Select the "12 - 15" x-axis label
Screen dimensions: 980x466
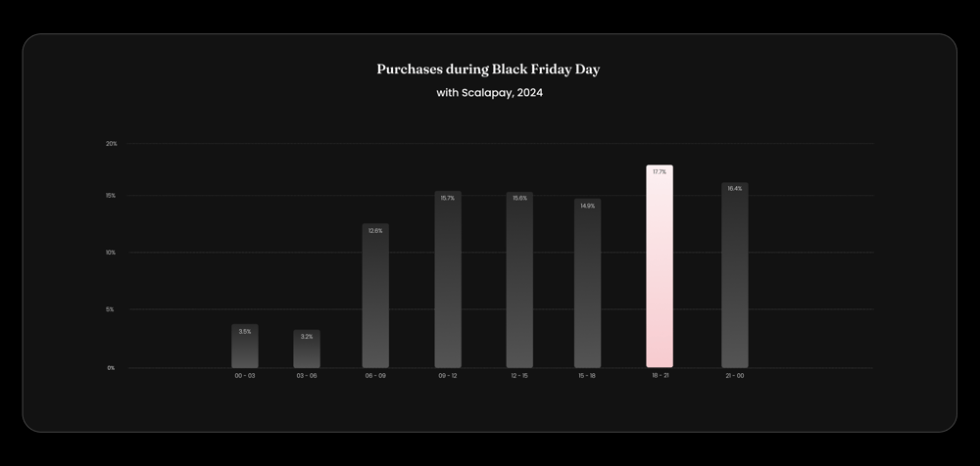519,376
